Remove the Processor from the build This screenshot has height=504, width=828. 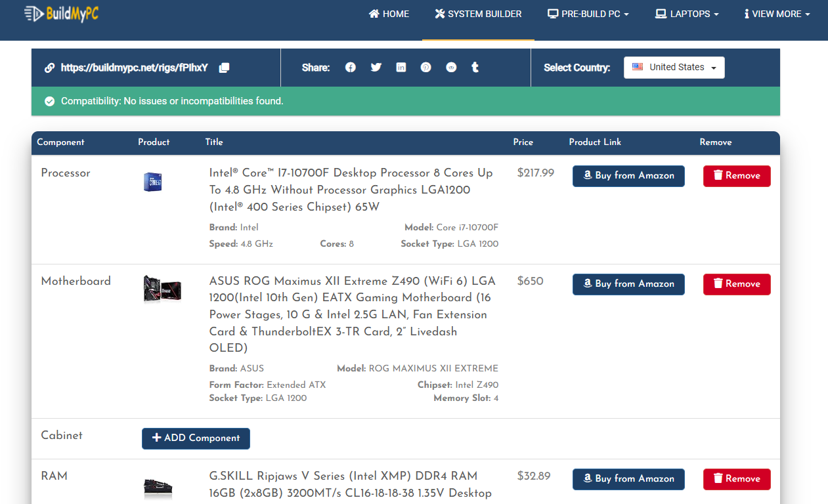pyautogui.click(x=737, y=176)
